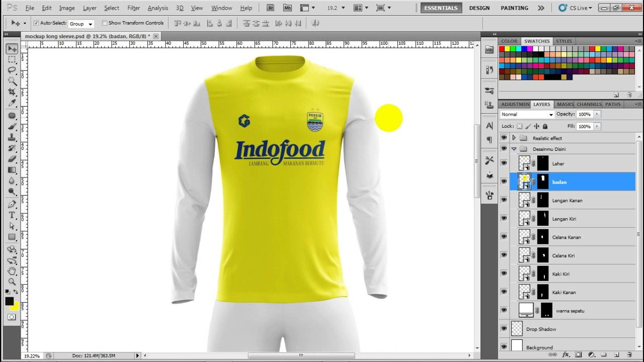Viewport: 644px width, 362px height.
Task: Select the Eraser tool
Action: (12, 159)
